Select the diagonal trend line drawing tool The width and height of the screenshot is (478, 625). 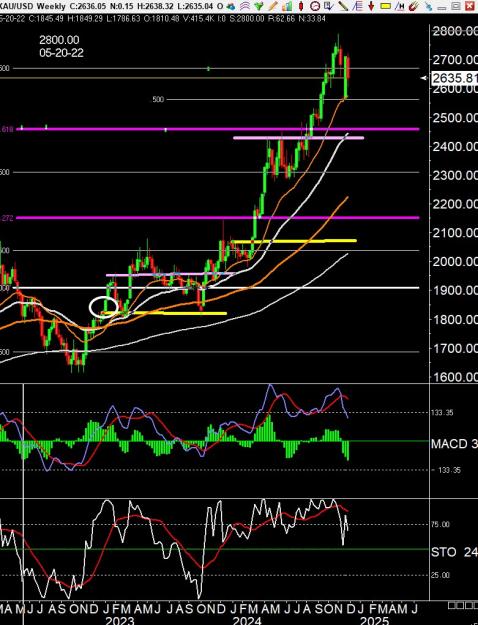tap(343, 6)
